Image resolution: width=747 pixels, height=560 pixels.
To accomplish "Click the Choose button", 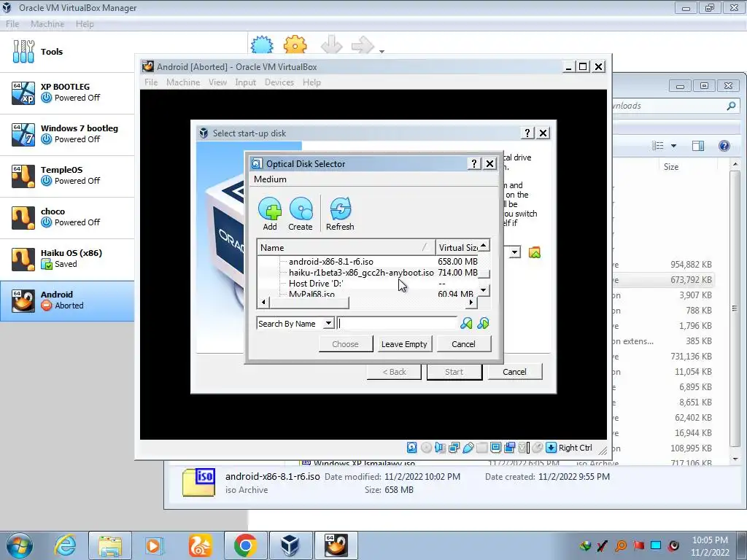I will (345, 344).
